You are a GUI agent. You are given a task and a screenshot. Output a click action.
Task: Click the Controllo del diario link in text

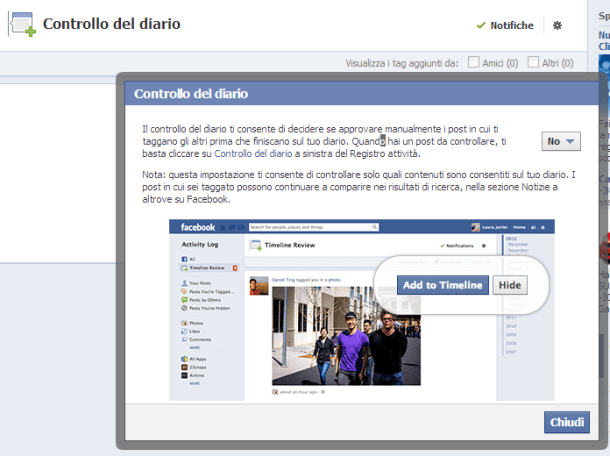pos(253,154)
